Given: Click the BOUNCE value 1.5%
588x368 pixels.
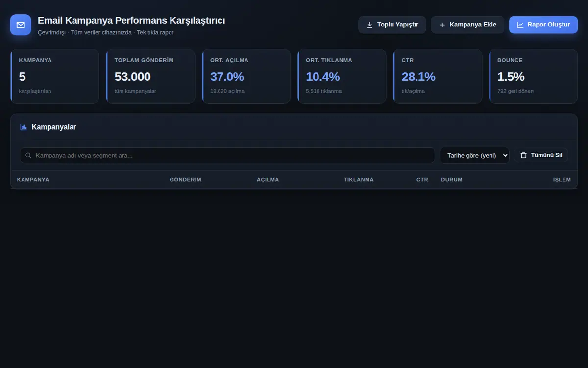Looking at the screenshot, I should [511, 77].
